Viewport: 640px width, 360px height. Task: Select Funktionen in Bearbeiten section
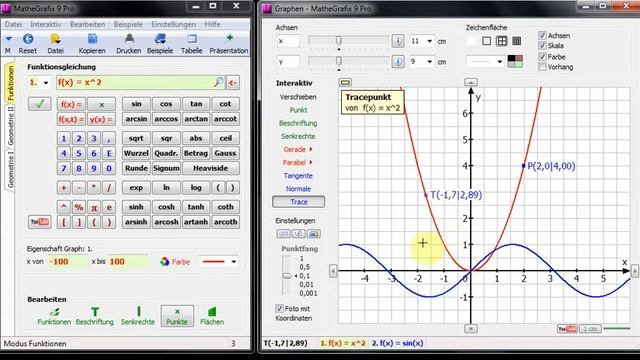(x=54, y=316)
